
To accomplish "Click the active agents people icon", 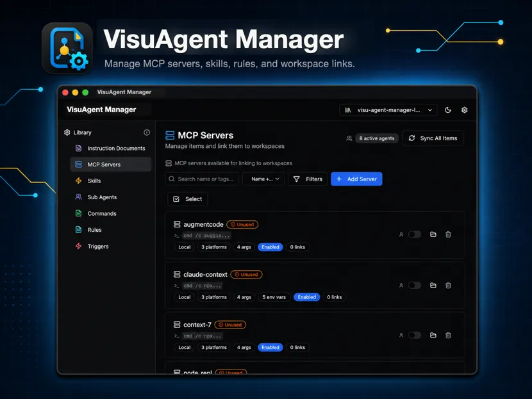I will point(349,138).
